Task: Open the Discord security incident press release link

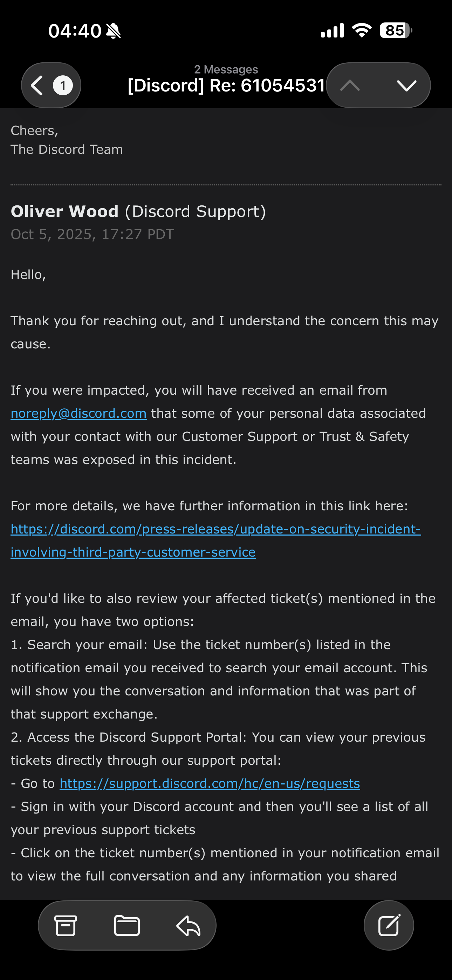Action: pyautogui.click(x=215, y=529)
